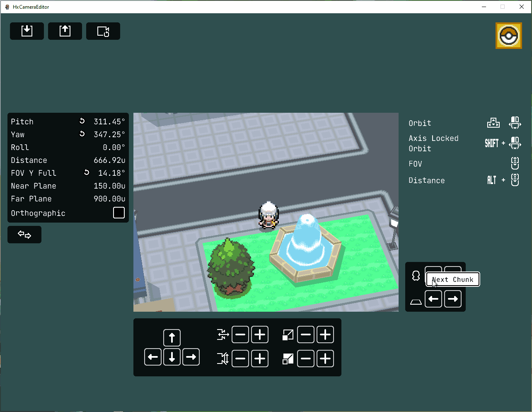This screenshot has height=412, width=532.
Task: Click the scroll-wheel mouse icon on the FOV row
Action: point(515,163)
